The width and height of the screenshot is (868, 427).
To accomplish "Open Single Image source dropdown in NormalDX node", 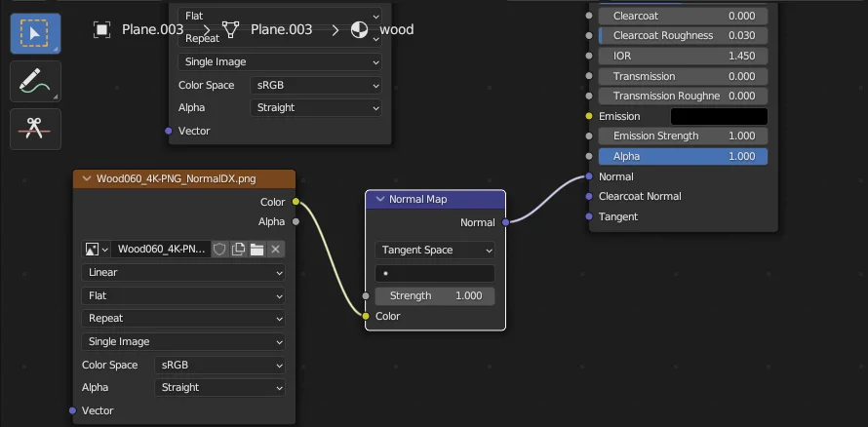I will click(x=183, y=342).
